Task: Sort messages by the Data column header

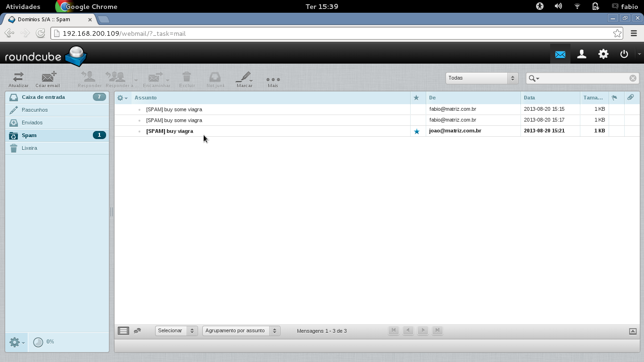Action: tap(529, 98)
